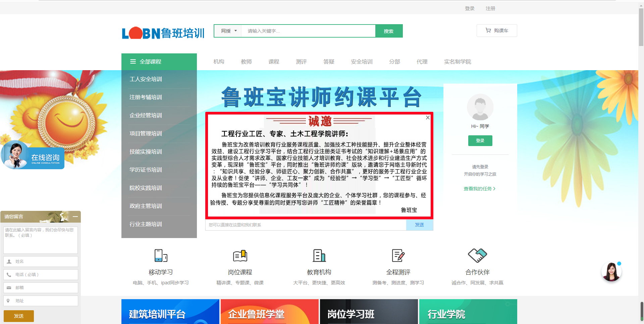The height and width of the screenshot is (324, 644).
Task: Open the 答疑 navigation item
Action: pos(329,61)
